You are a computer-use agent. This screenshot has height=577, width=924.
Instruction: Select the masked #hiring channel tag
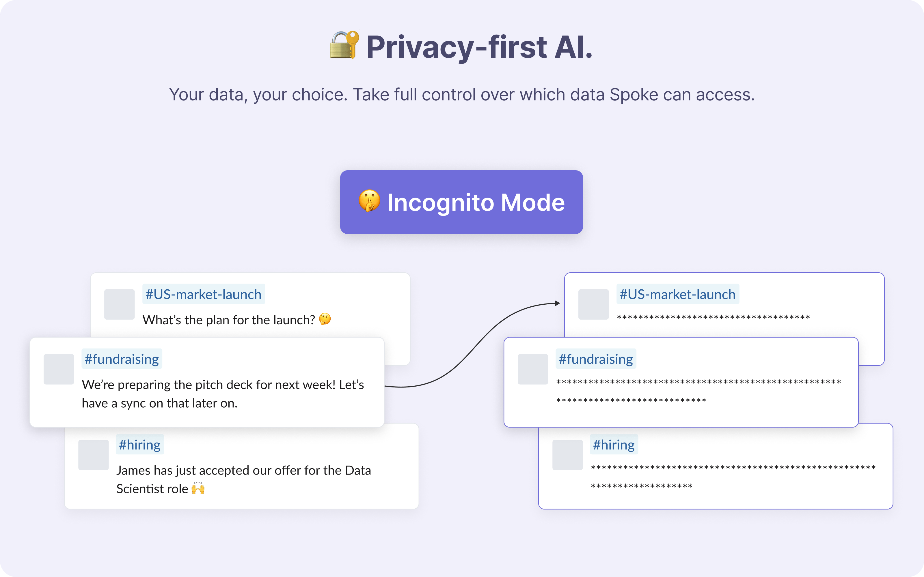(614, 445)
